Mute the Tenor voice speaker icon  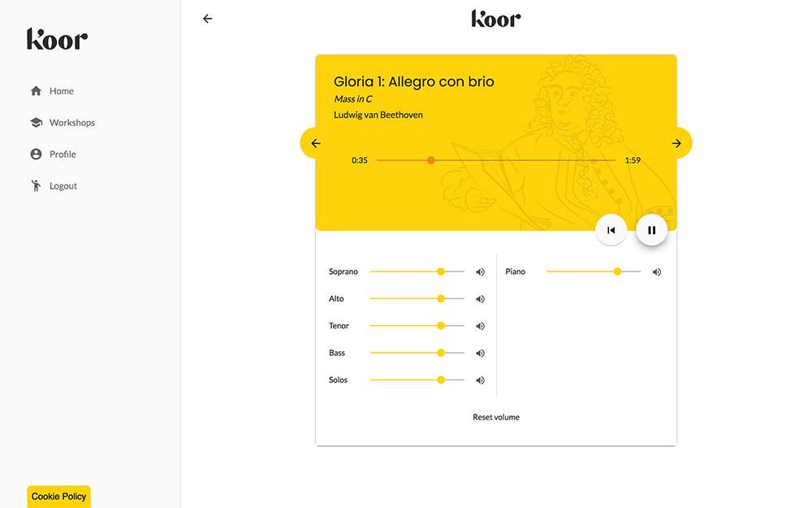[x=480, y=326]
